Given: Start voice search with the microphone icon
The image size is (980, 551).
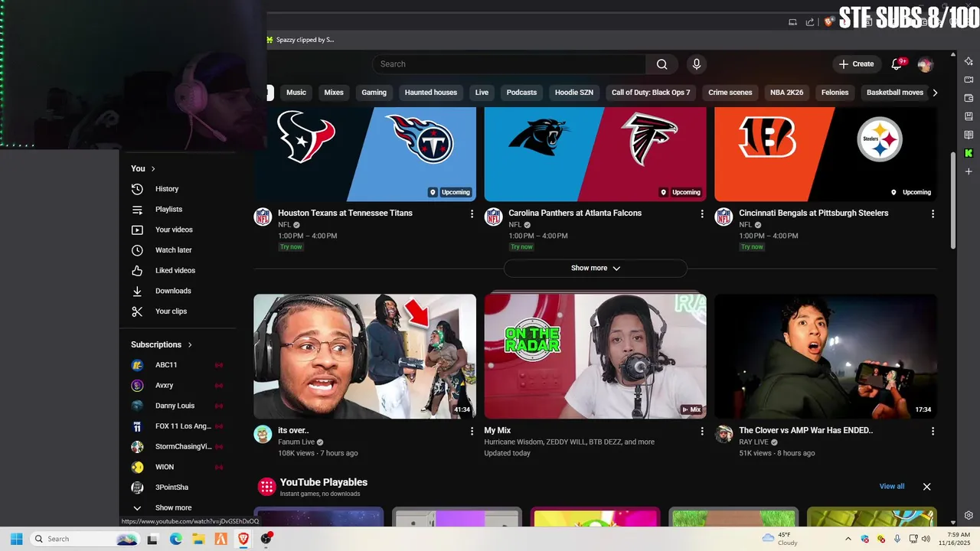Looking at the screenshot, I should point(697,64).
